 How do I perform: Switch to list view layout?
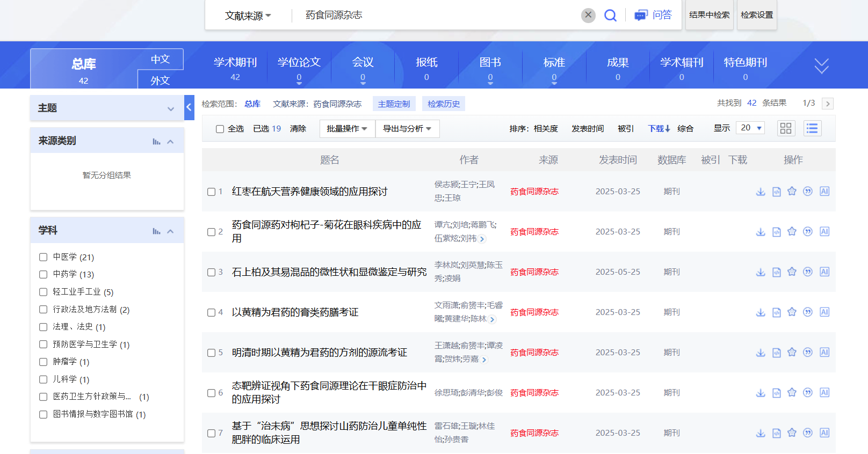[x=812, y=128]
